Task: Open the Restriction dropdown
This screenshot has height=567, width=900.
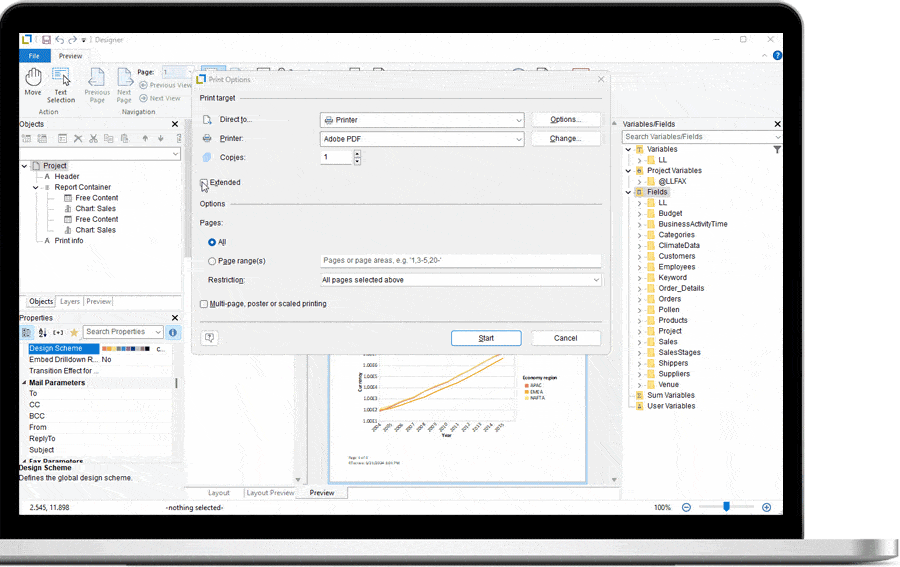Action: pos(460,280)
